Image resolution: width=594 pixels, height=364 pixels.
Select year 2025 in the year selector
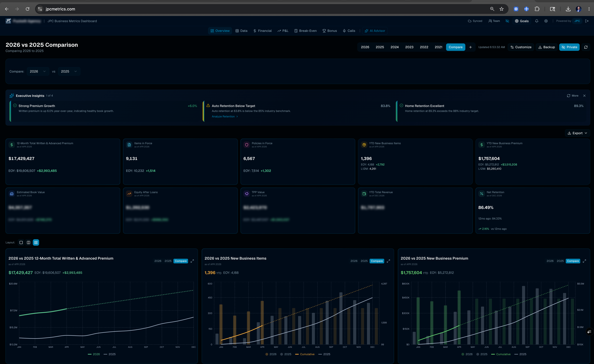[x=380, y=47]
